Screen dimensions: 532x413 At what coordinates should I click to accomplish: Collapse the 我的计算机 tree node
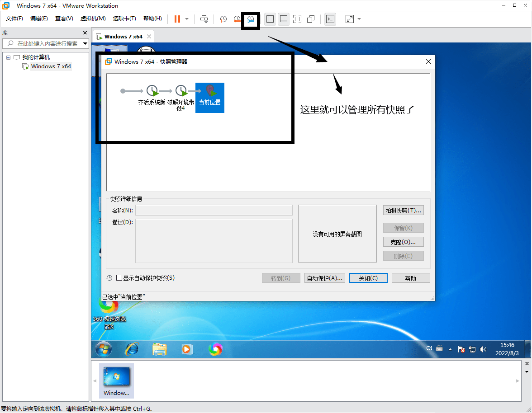click(x=8, y=57)
